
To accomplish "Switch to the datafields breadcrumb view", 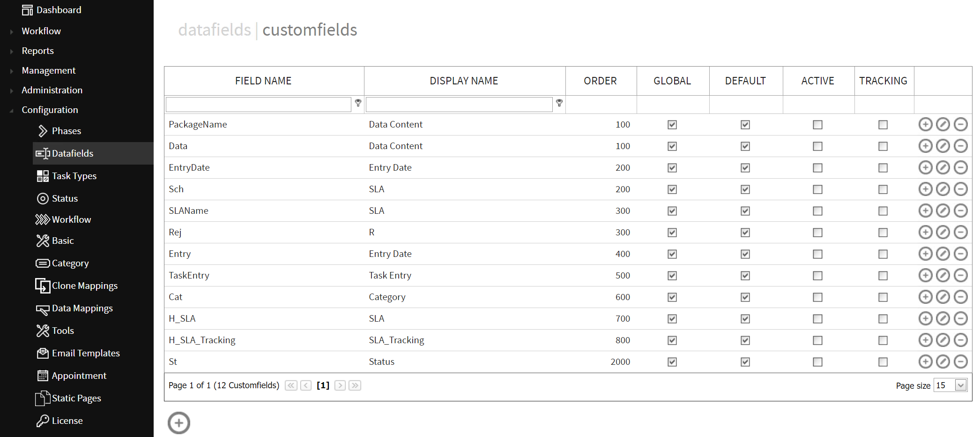I will click(215, 30).
